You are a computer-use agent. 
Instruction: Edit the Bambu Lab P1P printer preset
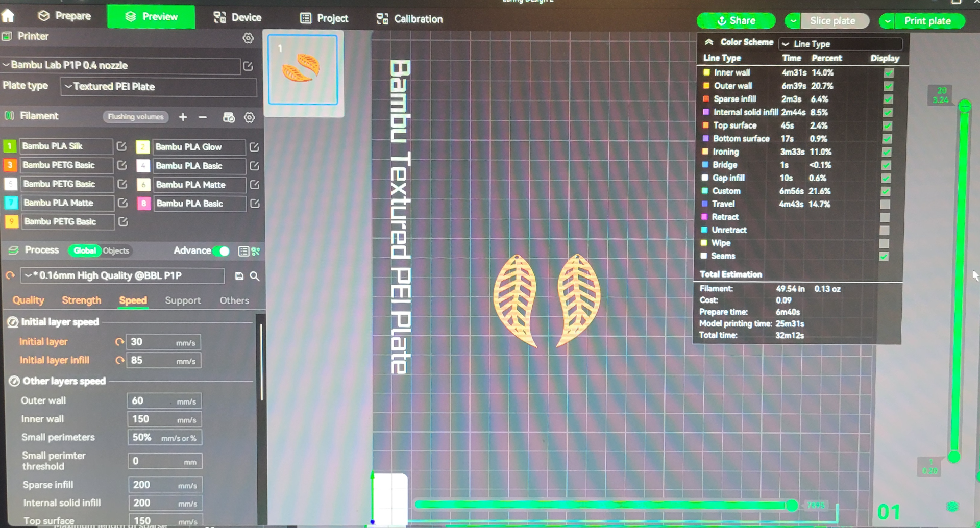(x=248, y=66)
